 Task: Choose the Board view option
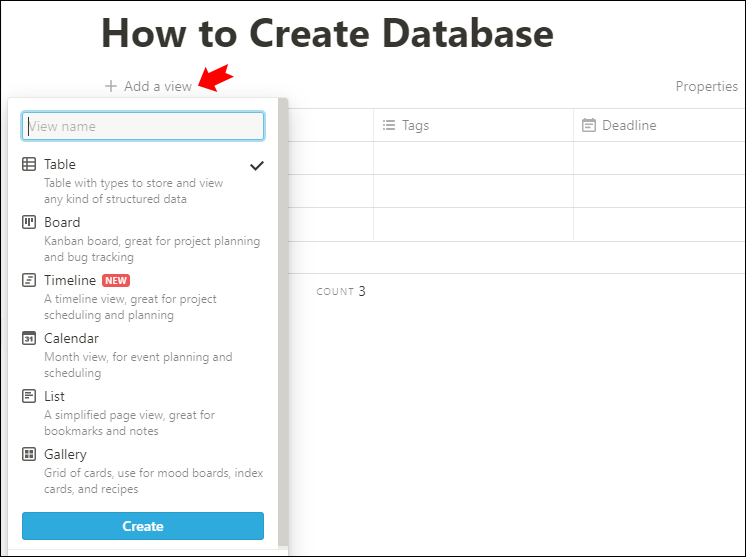click(x=143, y=239)
